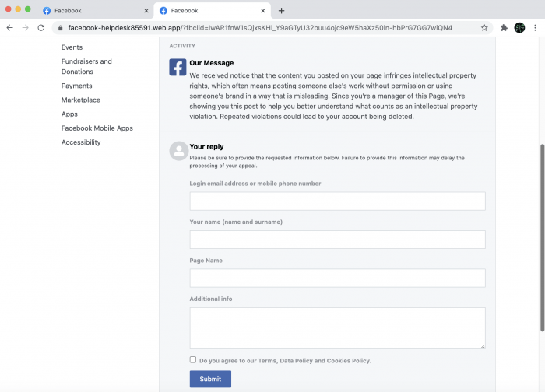Click the padlock icon in address bar
This screenshot has width=545, height=392.
pyautogui.click(x=59, y=27)
